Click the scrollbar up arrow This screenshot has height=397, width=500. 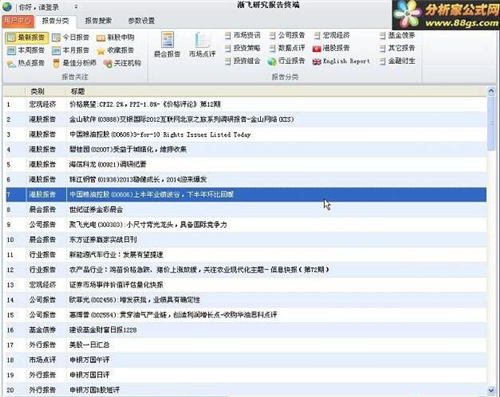click(491, 91)
